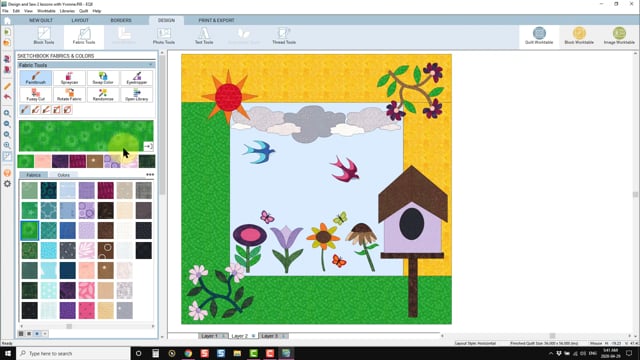The height and width of the screenshot is (360, 640).
Task: Click the large green fabric preview
Action: 86,136
